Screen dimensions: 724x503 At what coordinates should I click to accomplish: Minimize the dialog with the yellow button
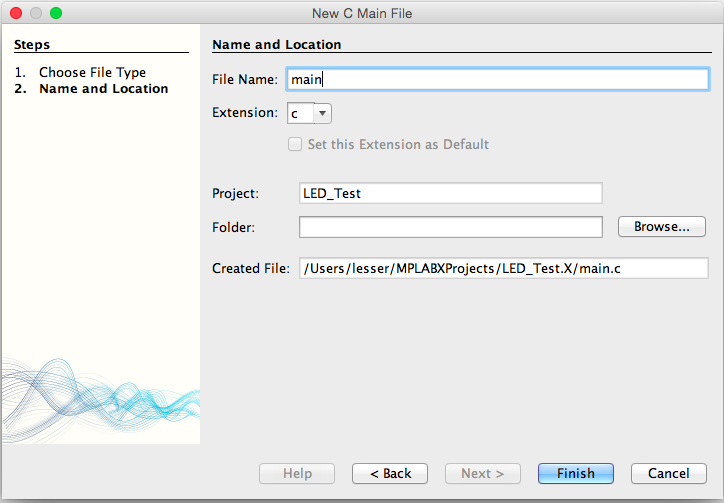(36, 13)
